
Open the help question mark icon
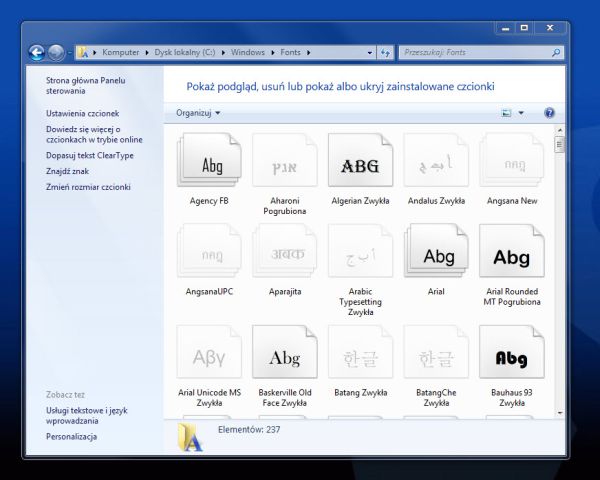click(549, 113)
